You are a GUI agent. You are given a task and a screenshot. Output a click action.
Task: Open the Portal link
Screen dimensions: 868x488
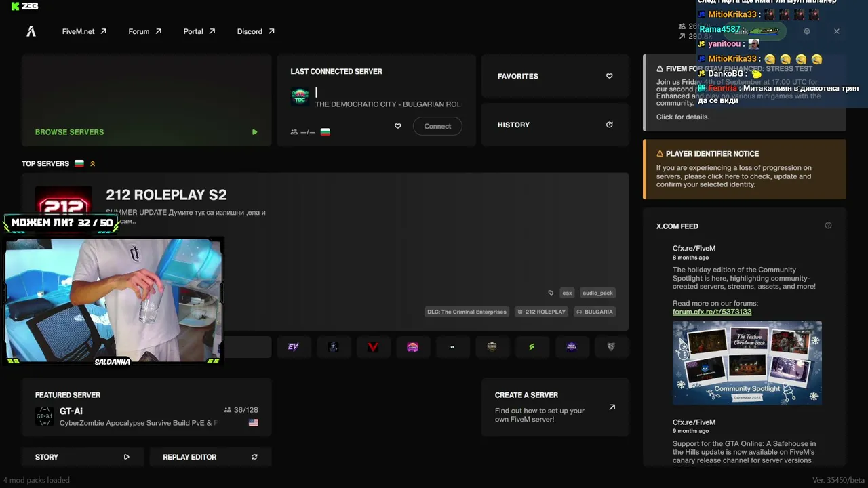click(x=199, y=31)
